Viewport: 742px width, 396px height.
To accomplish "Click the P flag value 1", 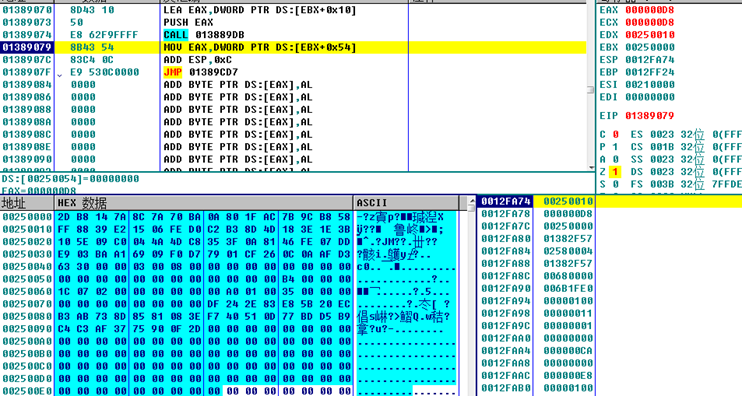I will (x=616, y=147).
